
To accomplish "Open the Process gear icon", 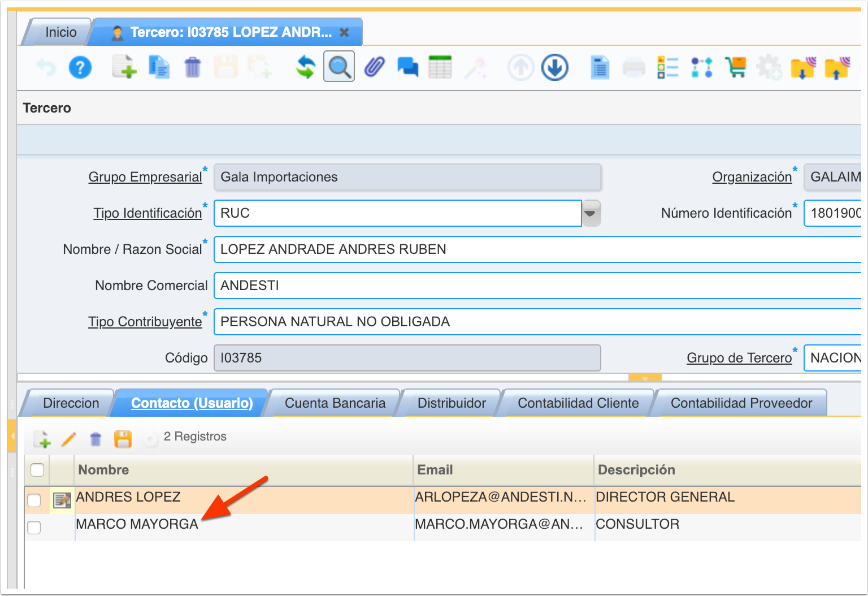I will point(769,67).
